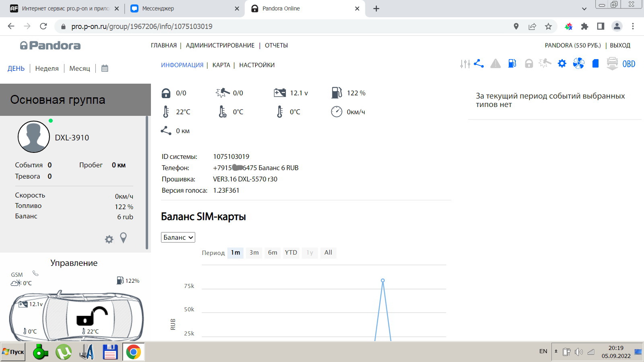The height and width of the screenshot is (362, 644).
Task: Click the blue fan filter icon
Action: [x=578, y=64]
